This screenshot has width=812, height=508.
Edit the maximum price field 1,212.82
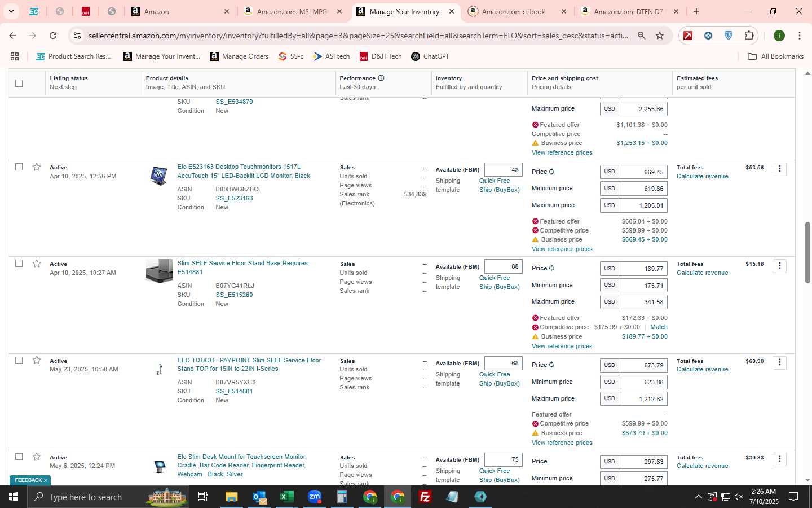click(x=643, y=399)
